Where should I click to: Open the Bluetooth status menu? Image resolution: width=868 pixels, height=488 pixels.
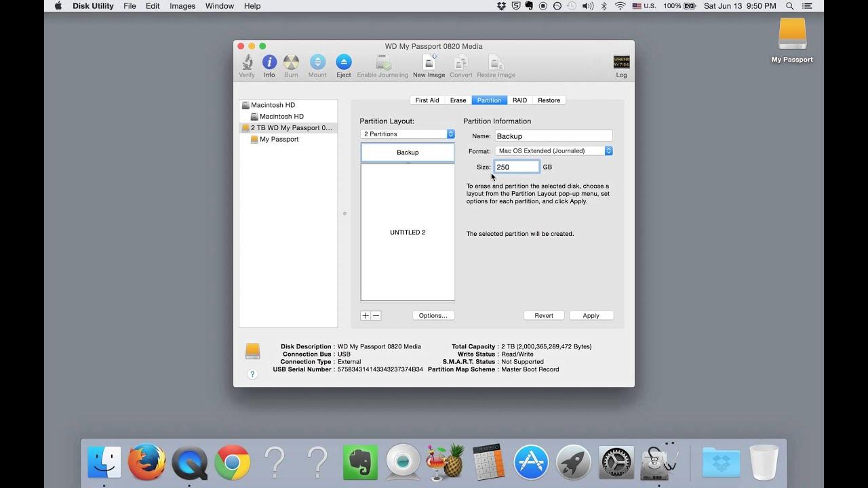pos(604,6)
